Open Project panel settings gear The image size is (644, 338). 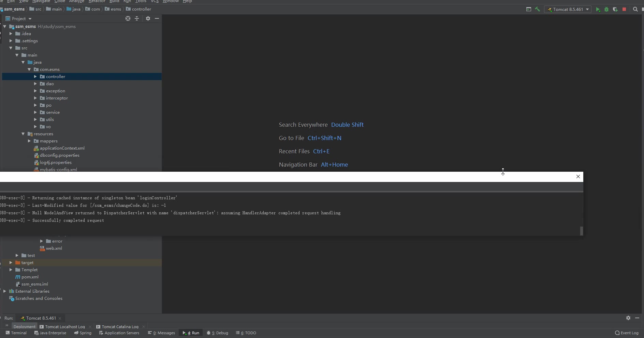148,19
